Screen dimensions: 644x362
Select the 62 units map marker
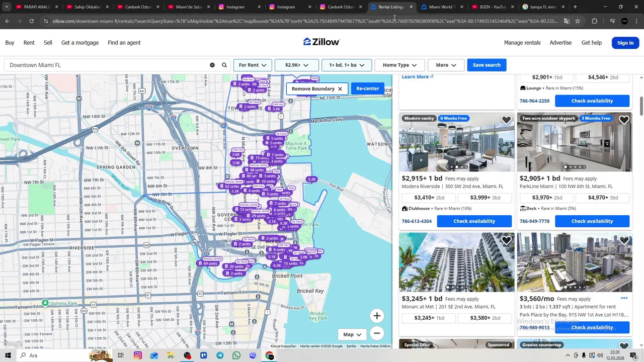229,187
